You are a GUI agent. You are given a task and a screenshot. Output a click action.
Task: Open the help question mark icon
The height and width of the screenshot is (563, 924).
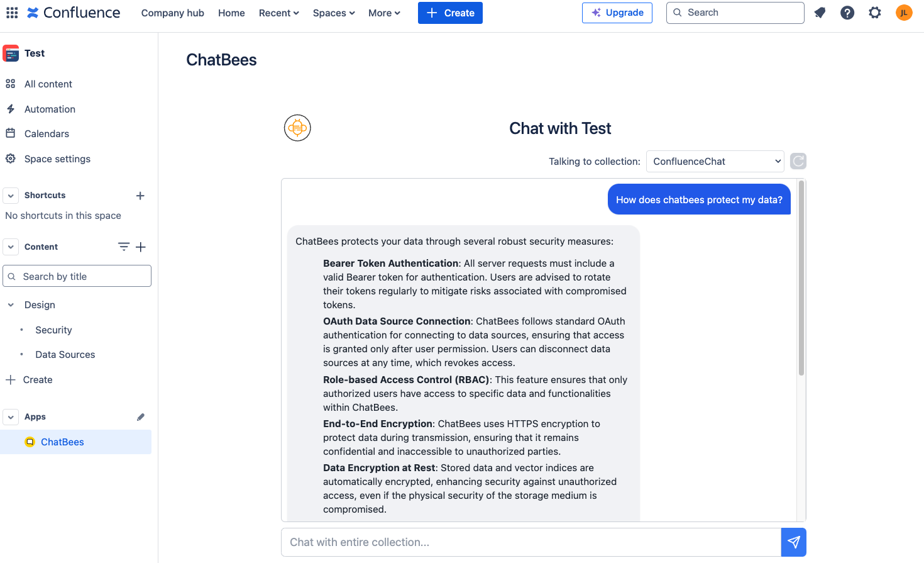point(847,13)
